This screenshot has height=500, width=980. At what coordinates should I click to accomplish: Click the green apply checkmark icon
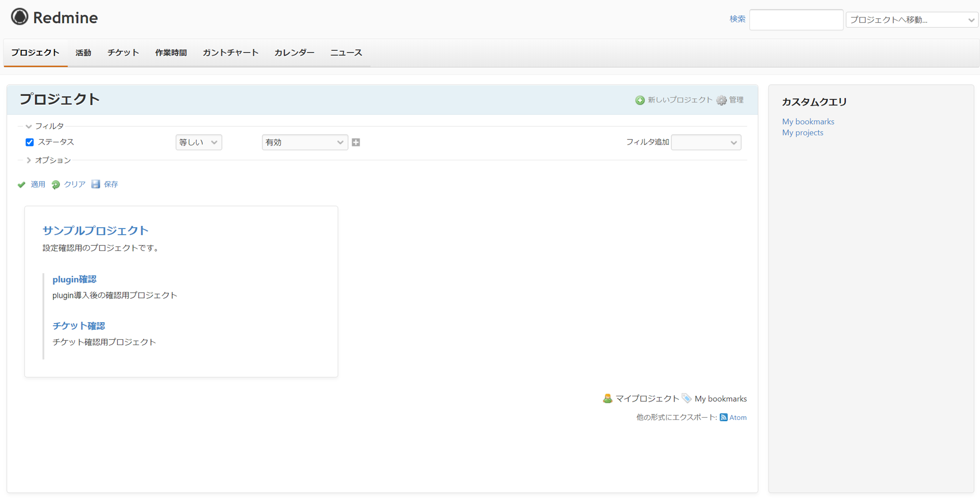[22, 184]
